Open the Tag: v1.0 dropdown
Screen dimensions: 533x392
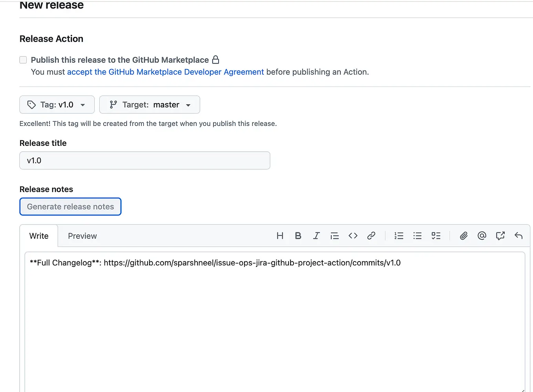(x=57, y=105)
